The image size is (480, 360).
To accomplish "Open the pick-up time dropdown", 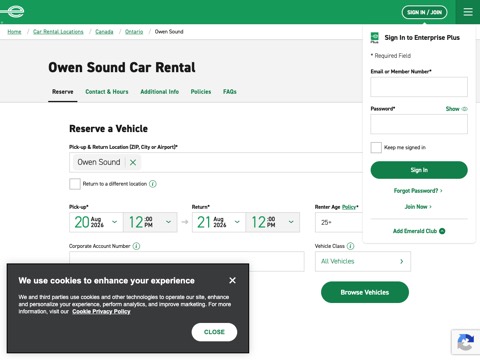I will (150, 222).
